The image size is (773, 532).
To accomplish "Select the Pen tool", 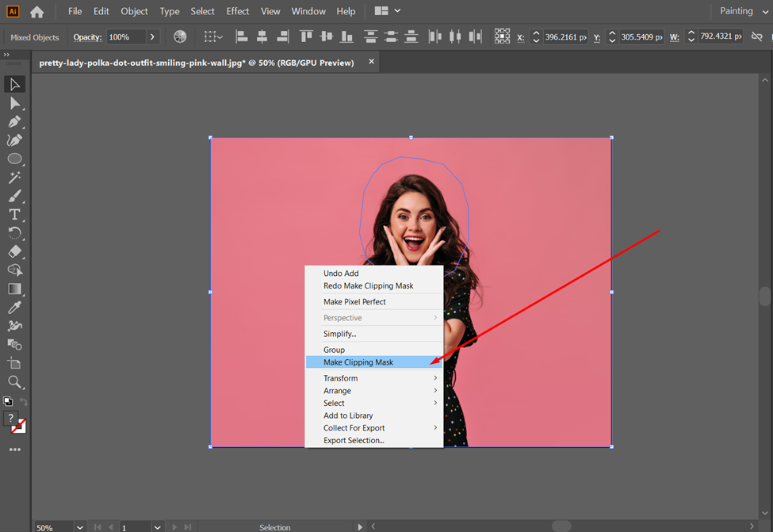I will pos(14,121).
